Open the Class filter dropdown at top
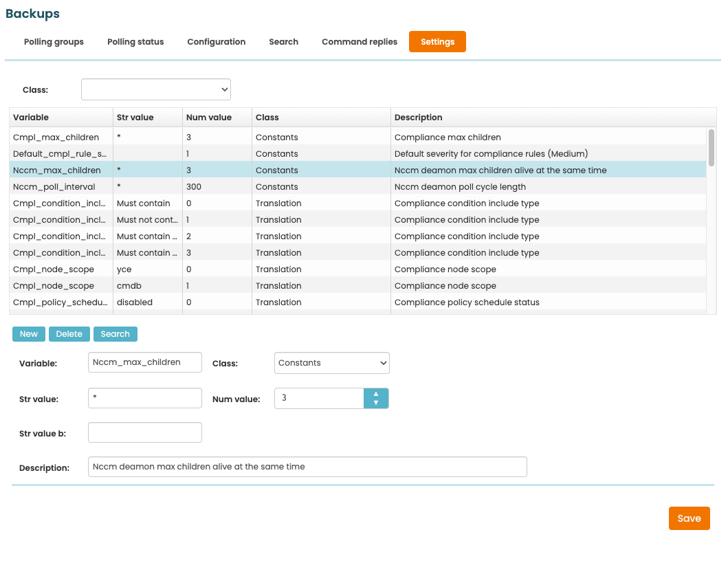 click(156, 89)
